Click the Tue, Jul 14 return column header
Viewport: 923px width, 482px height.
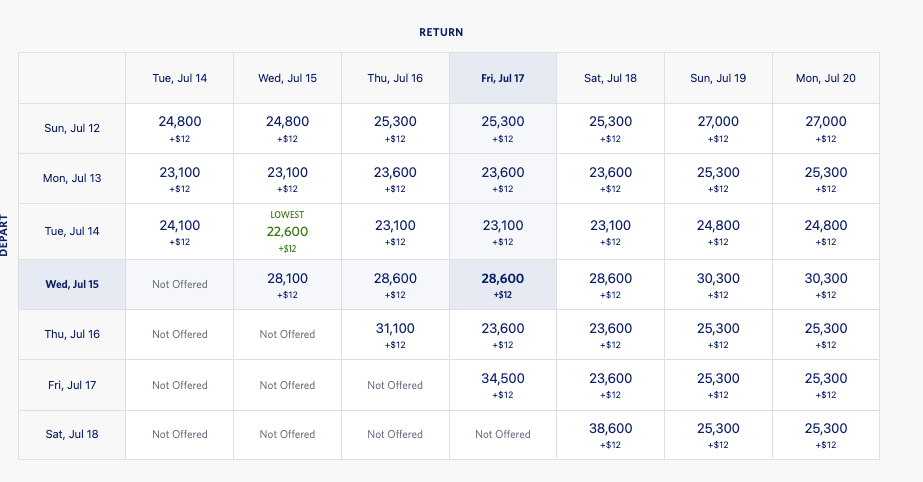pyautogui.click(x=180, y=78)
